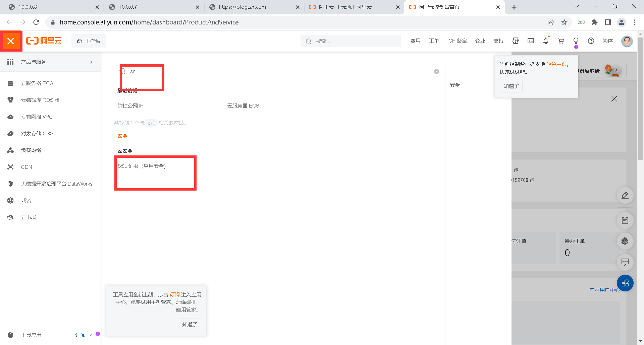The image size is (644, 345).
Task: Jump to the 安全 category anchor on the right
Action: (x=455, y=85)
